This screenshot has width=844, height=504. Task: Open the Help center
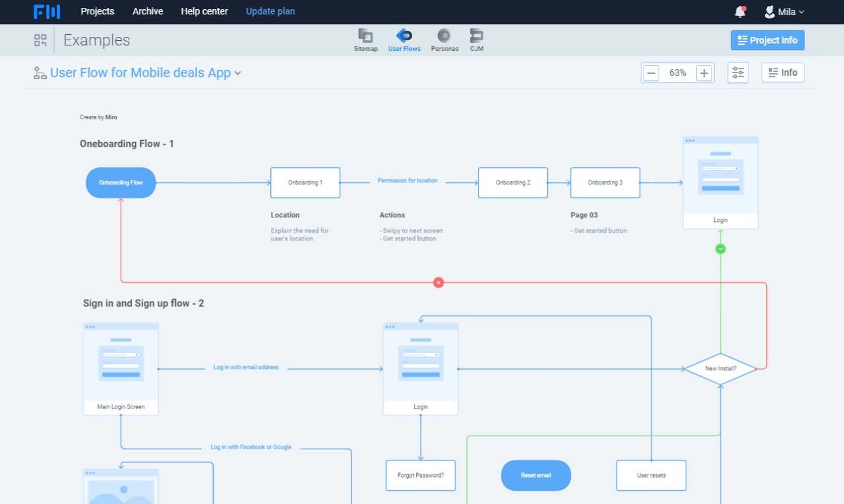pos(204,11)
